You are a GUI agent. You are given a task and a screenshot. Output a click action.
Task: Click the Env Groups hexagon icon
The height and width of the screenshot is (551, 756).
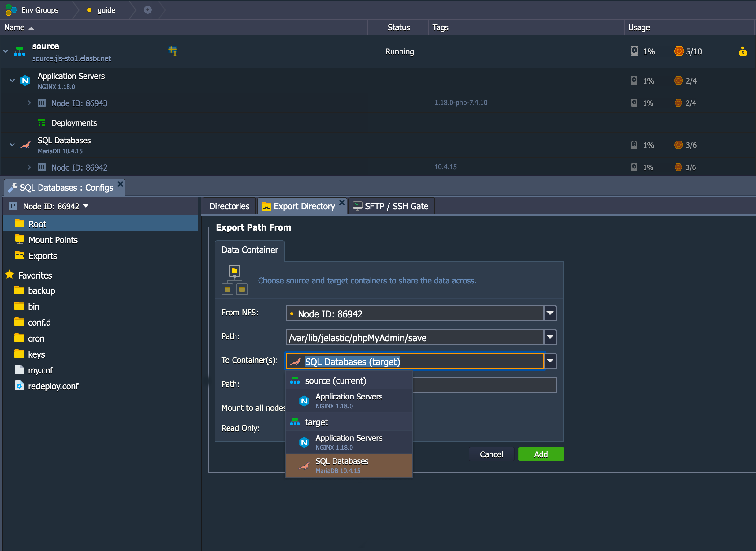tap(11, 10)
